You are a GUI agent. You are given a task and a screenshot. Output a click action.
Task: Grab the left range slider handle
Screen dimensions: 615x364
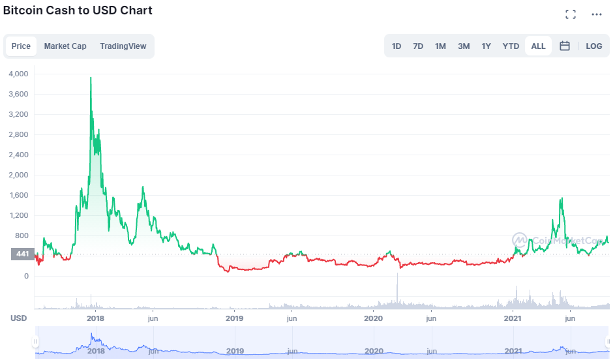35,342
